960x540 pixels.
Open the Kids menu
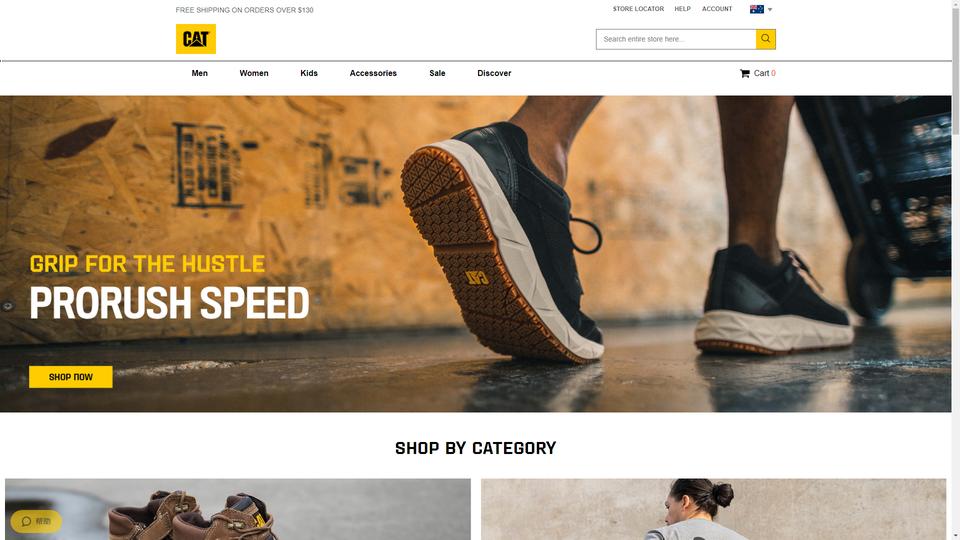[x=309, y=73]
